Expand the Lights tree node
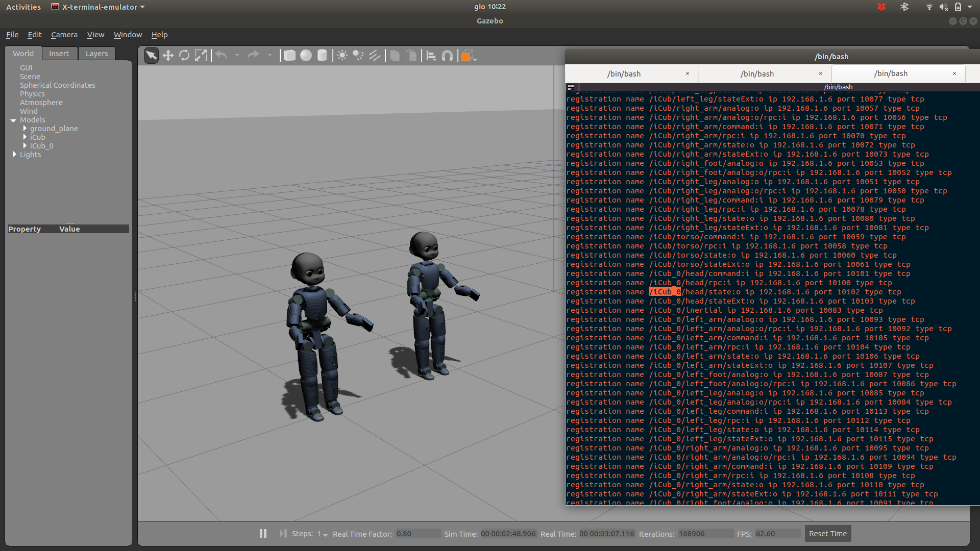Image resolution: width=980 pixels, height=551 pixels. point(14,155)
